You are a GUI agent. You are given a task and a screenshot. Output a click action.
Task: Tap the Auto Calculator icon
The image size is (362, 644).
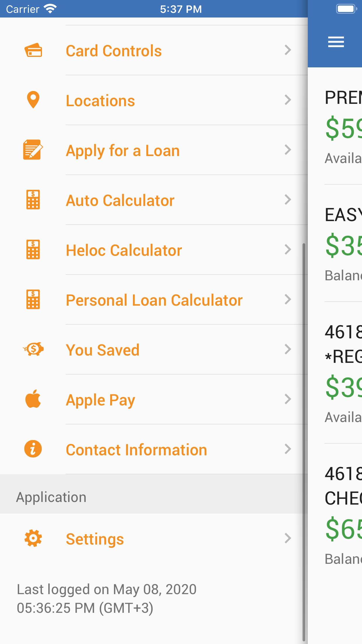click(x=33, y=200)
